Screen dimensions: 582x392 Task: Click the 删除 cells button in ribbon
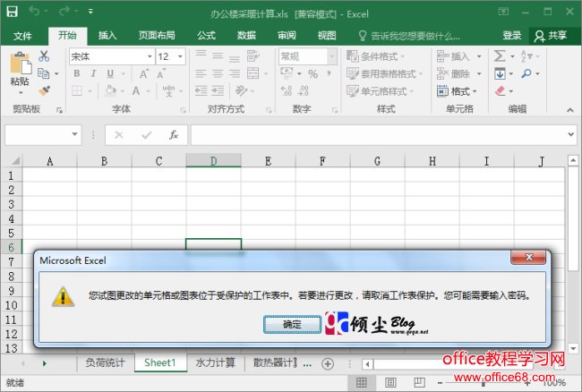(x=454, y=73)
